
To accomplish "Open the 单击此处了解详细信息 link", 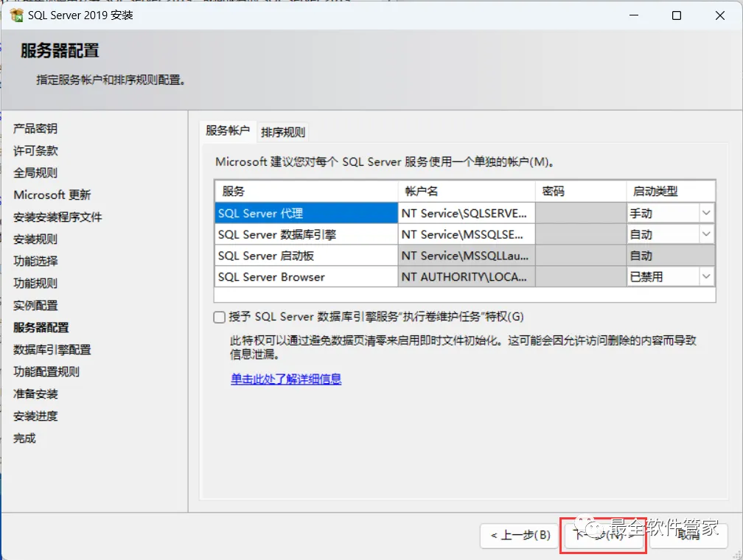I will coord(286,379).
